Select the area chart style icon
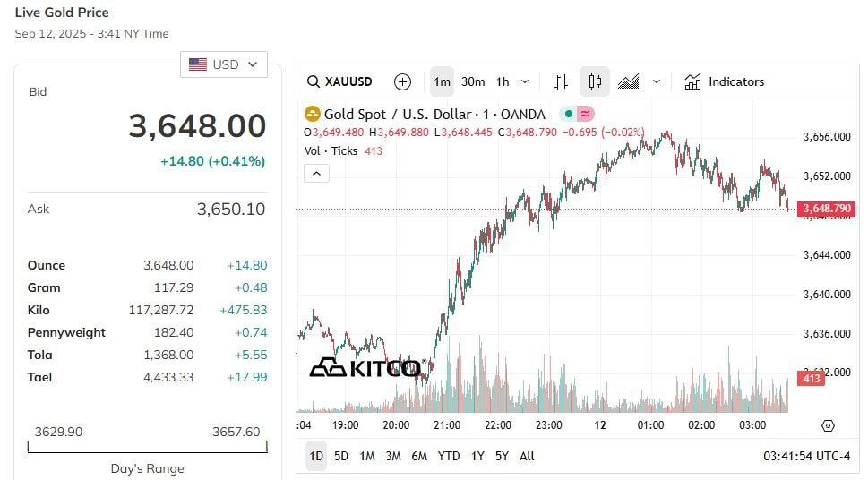This screenshot has height=480, width=868. tap(628, 81)
